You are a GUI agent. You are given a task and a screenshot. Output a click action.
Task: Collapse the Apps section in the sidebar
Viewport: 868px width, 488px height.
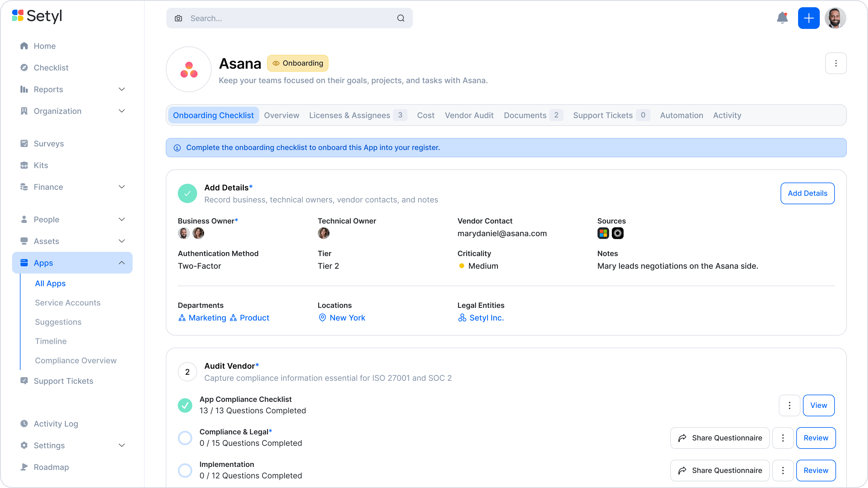[122, 263]
